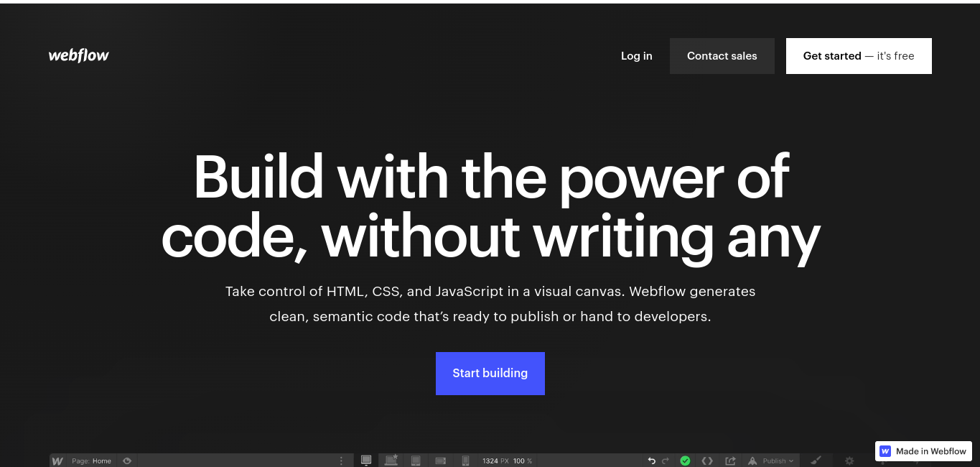
Task: Click the green checkmark status icon
Action: pos(685,461)
